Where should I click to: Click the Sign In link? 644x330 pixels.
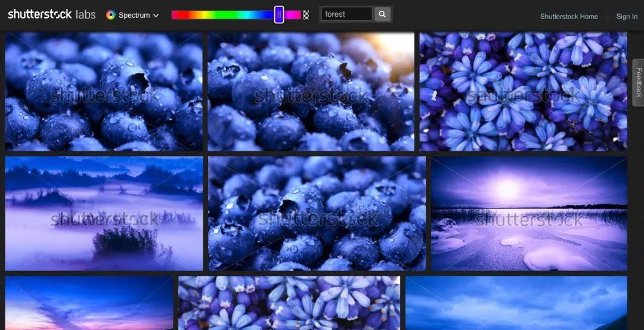click(x=627, y=17)
